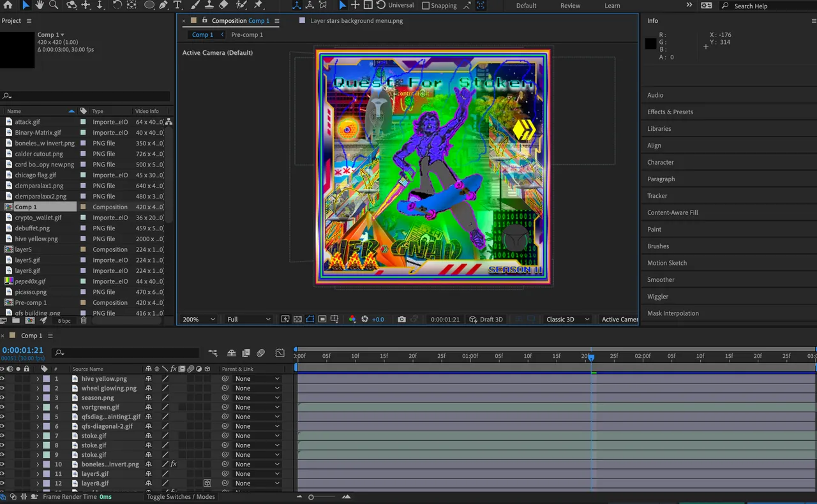Select the Zoom magnifier tool
The width and height of the screenshot is (817, 504).
[x=54, y=5]
